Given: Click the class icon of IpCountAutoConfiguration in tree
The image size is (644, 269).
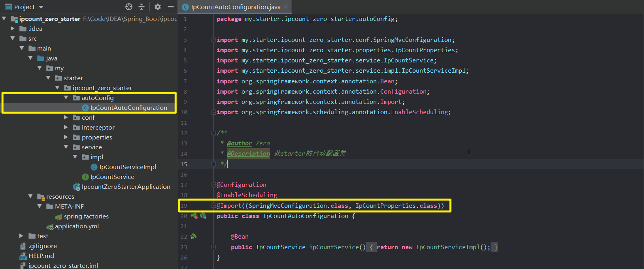Looking at the screenshot, I should [85, 108].
